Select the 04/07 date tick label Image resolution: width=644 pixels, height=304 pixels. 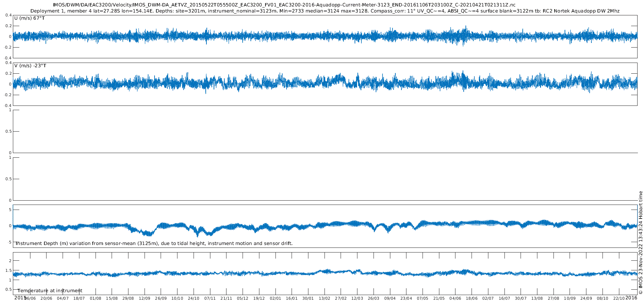pyautogui.click(x=63, y=298)
